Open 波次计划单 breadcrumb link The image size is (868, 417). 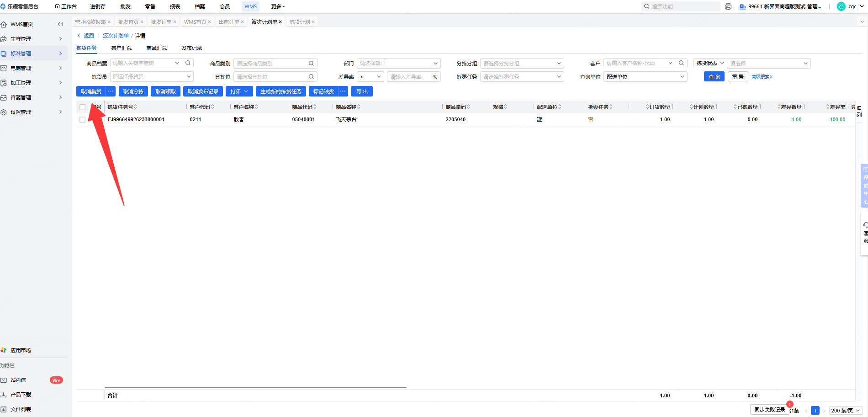tap(116, 36)
